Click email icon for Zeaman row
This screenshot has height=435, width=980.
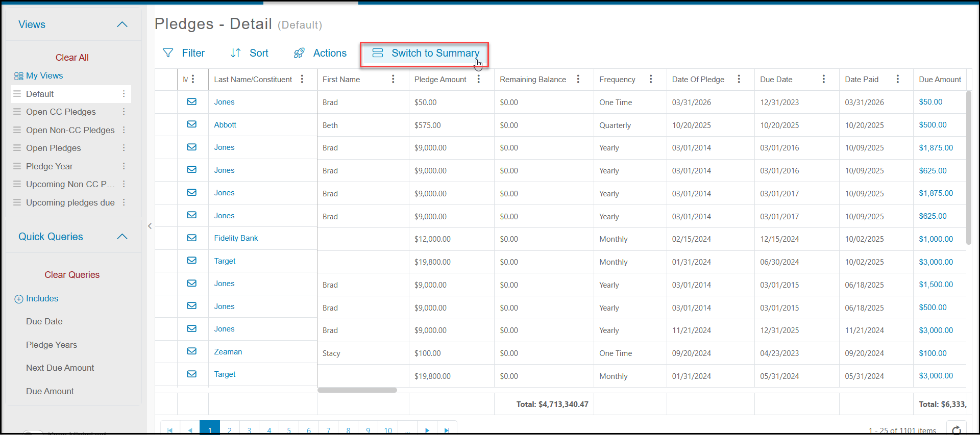pos(192,351)
